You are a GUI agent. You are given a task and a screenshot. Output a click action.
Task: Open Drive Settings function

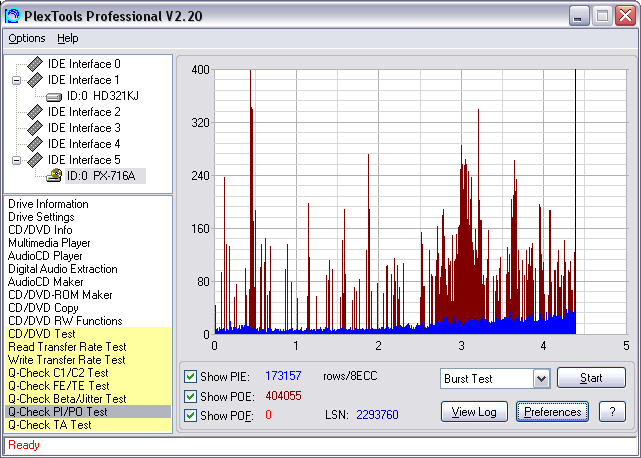point(41,217)
